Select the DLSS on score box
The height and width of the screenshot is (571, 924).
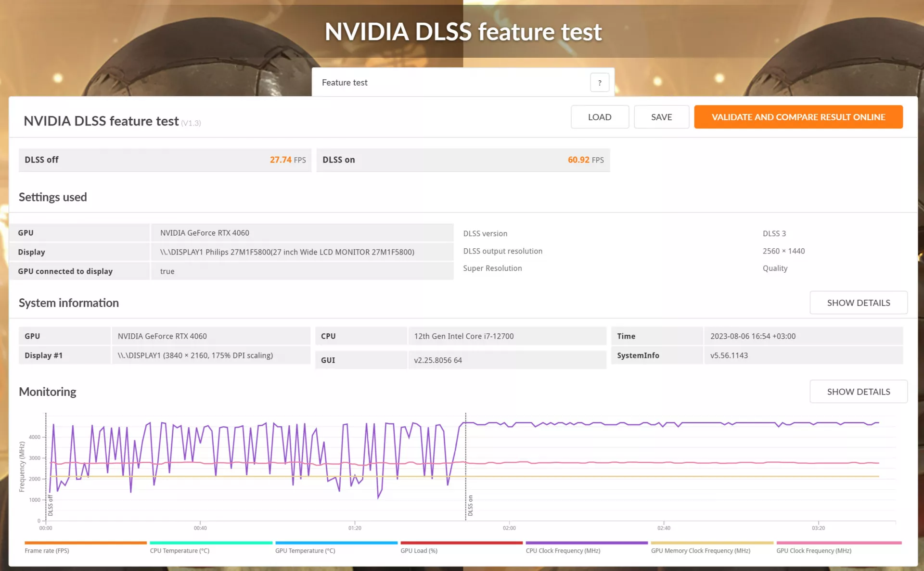point(463,160)
